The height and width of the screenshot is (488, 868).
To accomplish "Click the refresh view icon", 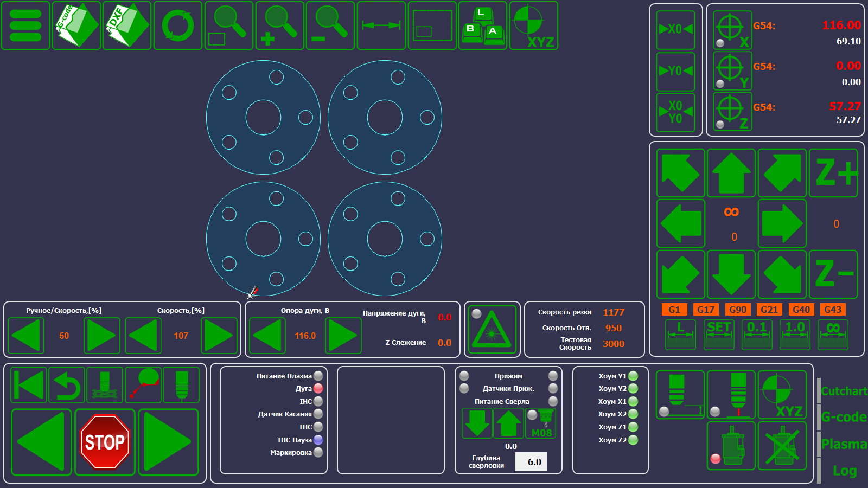I will point(178,25).
